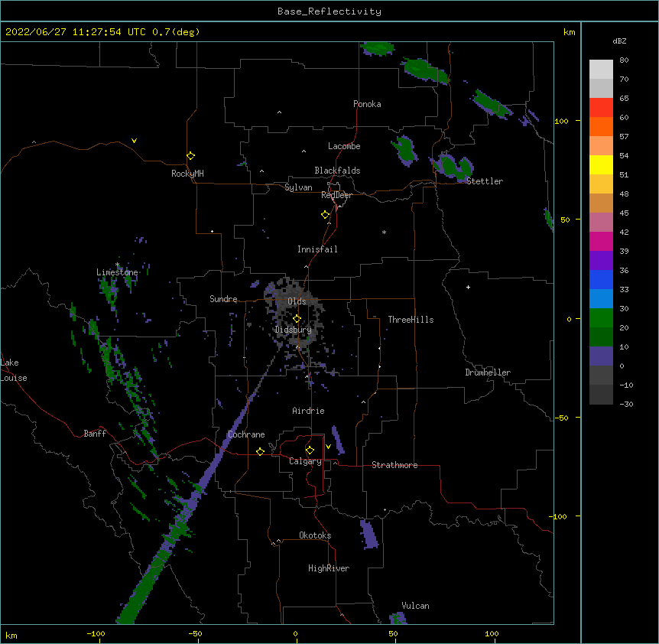This screenshot has height=644, width=659.
Task: Click the light blue swatch between 33 and 30
Action: 601,298
